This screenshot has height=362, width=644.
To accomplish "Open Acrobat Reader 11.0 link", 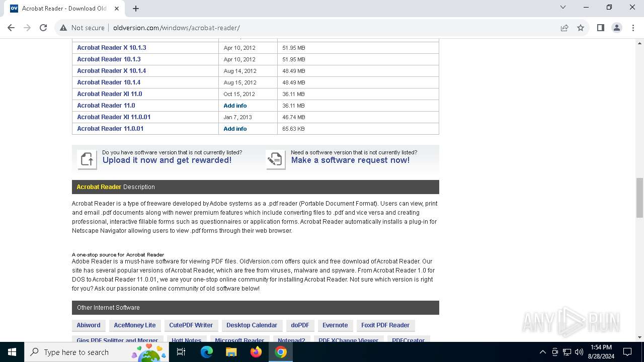I will click(106, 106).
